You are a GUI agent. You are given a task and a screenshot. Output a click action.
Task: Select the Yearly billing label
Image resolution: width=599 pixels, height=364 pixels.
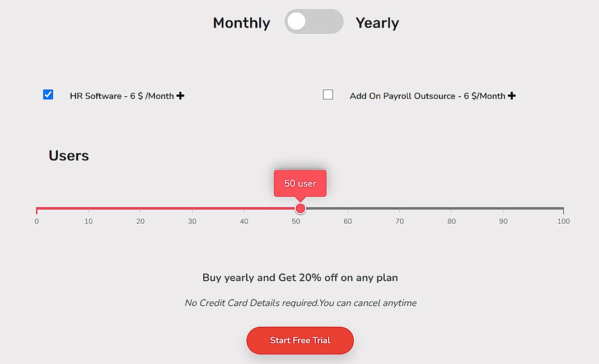coord(377,23)
